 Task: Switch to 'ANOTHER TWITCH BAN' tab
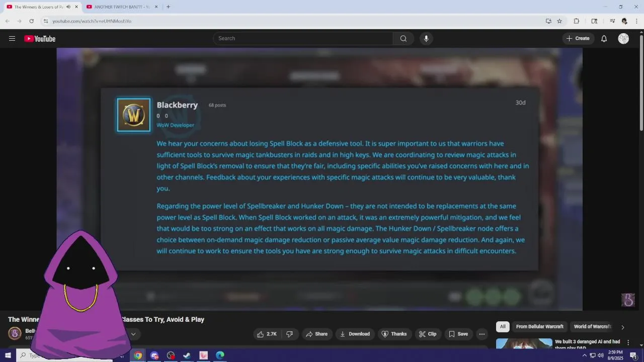[121, 7]
